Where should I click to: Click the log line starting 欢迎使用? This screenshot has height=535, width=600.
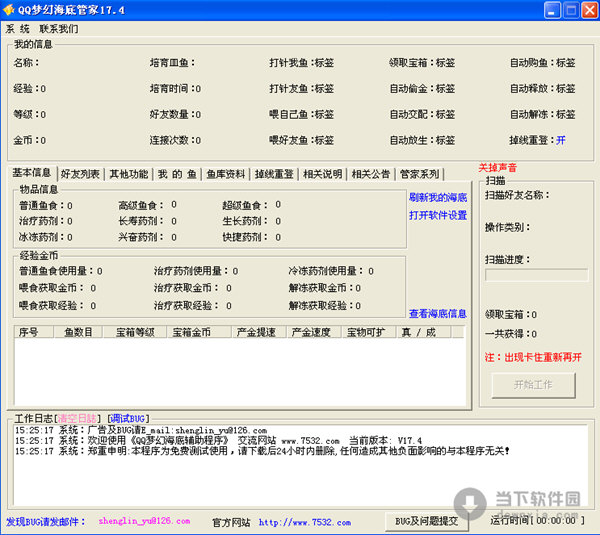(x=218, y=440)
